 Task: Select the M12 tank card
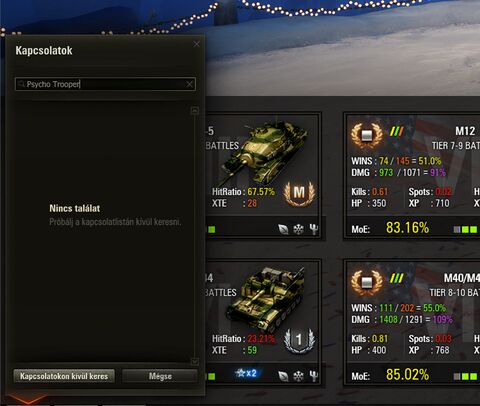coord(412,176)
